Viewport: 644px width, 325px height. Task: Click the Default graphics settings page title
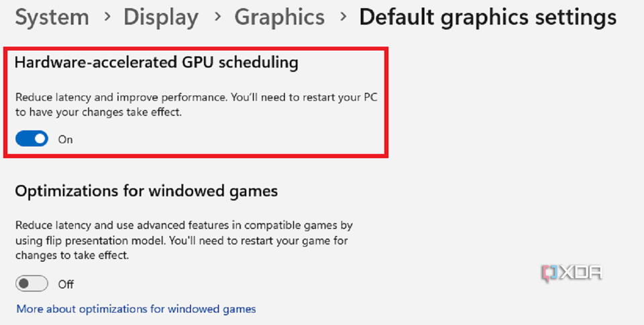(488, 18)
